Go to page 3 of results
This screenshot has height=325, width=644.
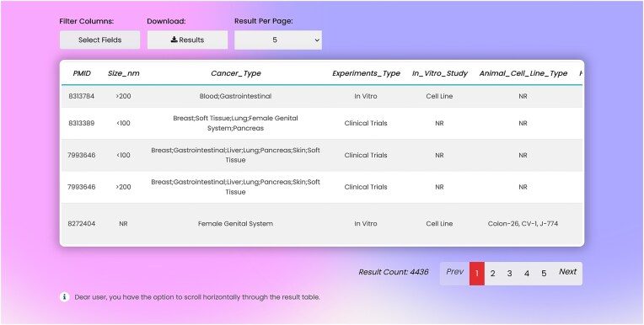point(509,274)
